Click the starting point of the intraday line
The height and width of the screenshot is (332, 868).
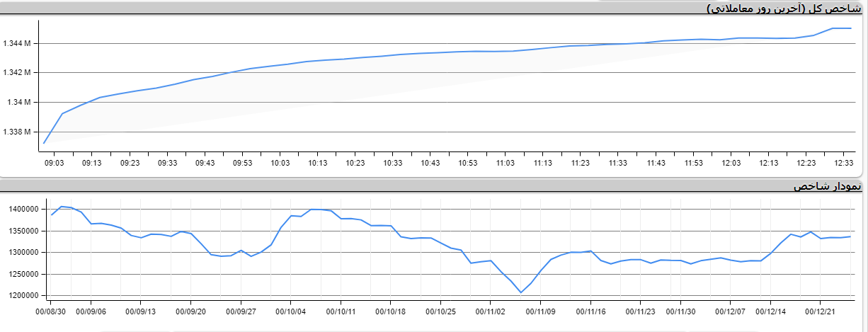click(x=44, y=143)
